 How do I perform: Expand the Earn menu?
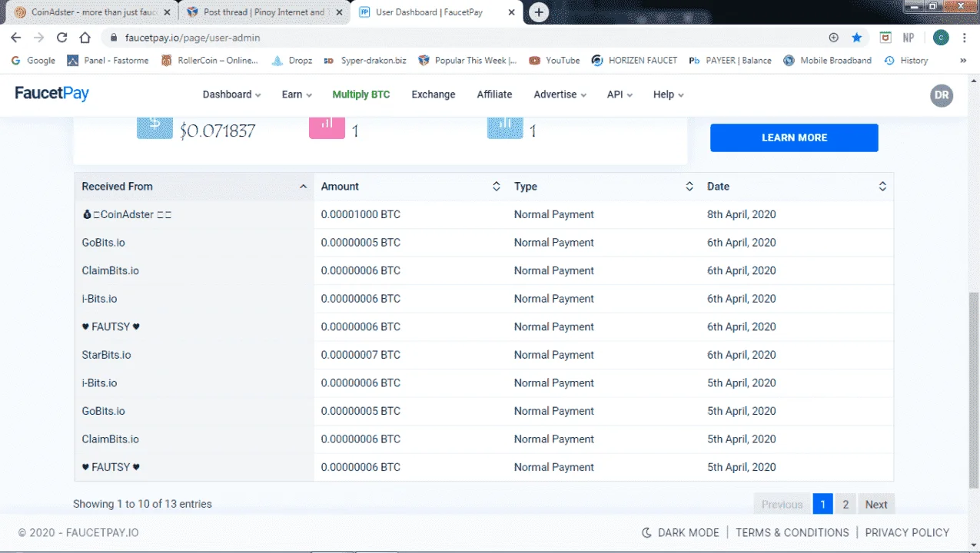[297, 94]
